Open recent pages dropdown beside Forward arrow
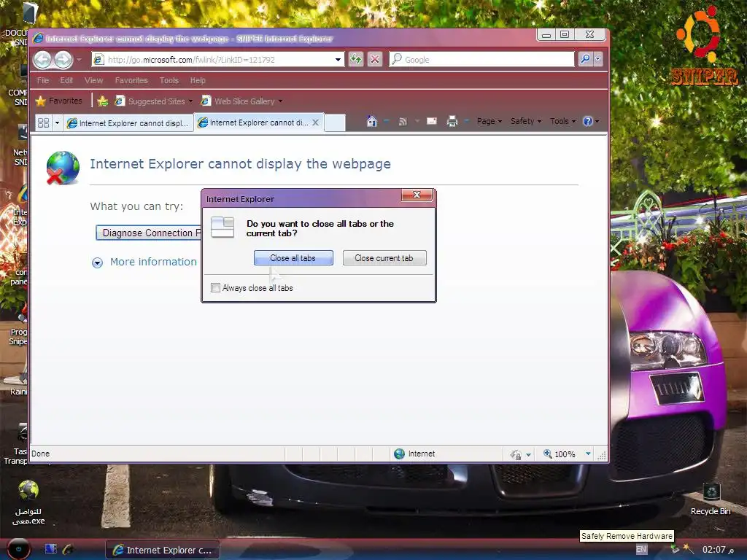 [x=79, y=60]
